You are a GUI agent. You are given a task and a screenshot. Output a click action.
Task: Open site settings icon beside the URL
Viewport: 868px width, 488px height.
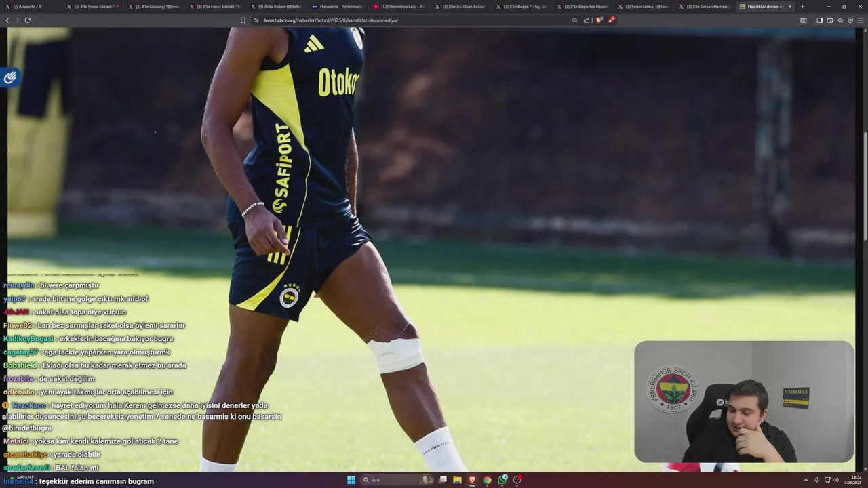click(x=256, y=20)
